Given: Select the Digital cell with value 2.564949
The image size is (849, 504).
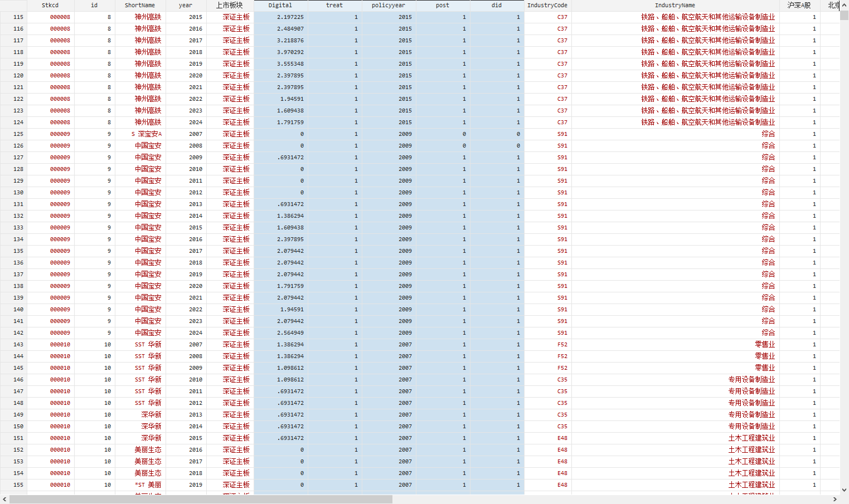Looking at the screenshot, I should (290, 333).
